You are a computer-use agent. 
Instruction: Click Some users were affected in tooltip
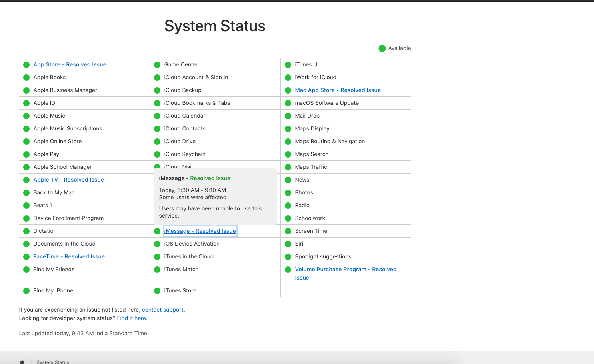pyautogui.click(x=193, y=197)
